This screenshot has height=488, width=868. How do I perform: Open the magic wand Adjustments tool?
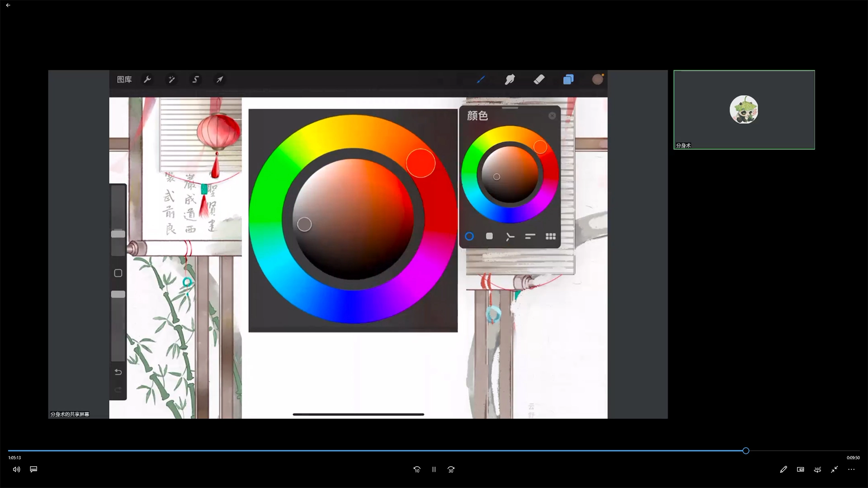click(171, 80)
